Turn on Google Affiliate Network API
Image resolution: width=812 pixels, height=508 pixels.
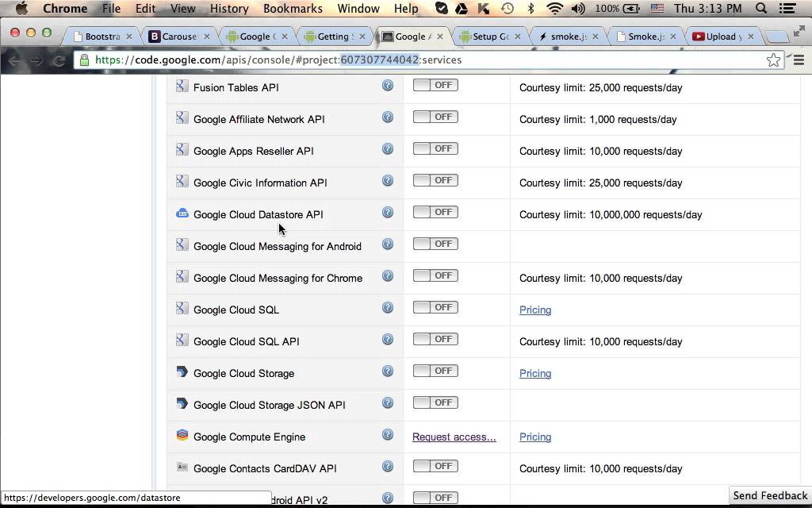(435, 117)
